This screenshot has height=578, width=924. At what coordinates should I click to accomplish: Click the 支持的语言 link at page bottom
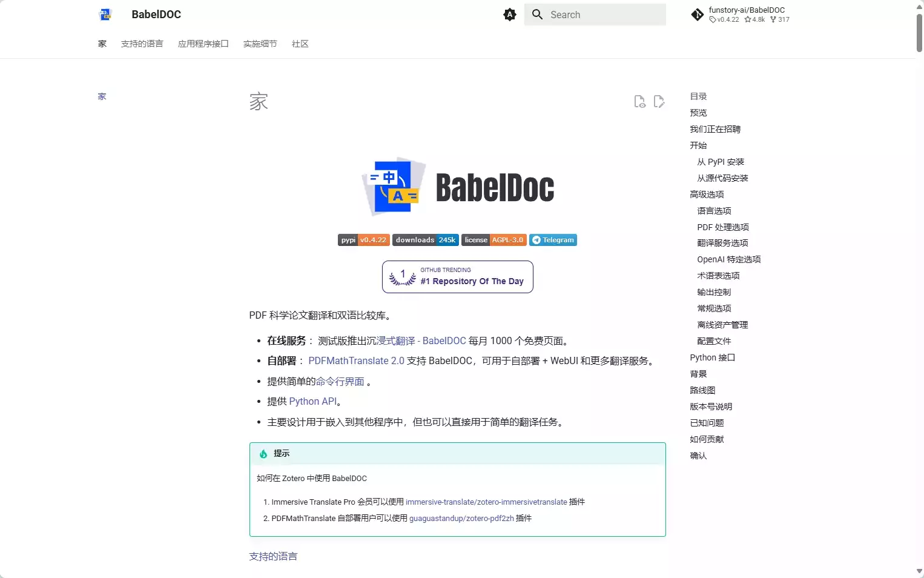coord(273,557)
